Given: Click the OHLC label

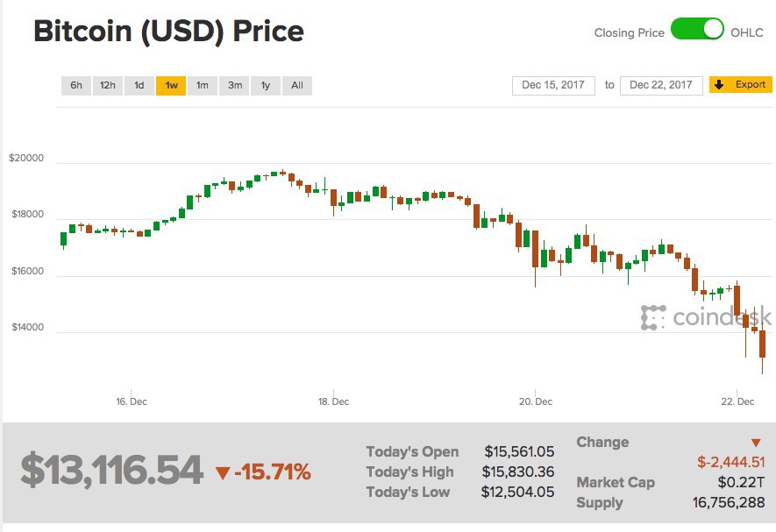Looking at the screenshot, I should [x=747, y=32].
